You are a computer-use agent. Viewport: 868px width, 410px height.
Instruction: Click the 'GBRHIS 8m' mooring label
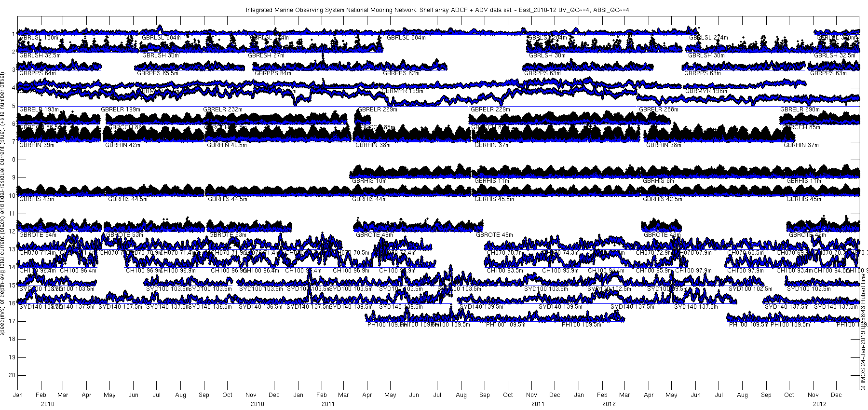(x=659, y=181)
